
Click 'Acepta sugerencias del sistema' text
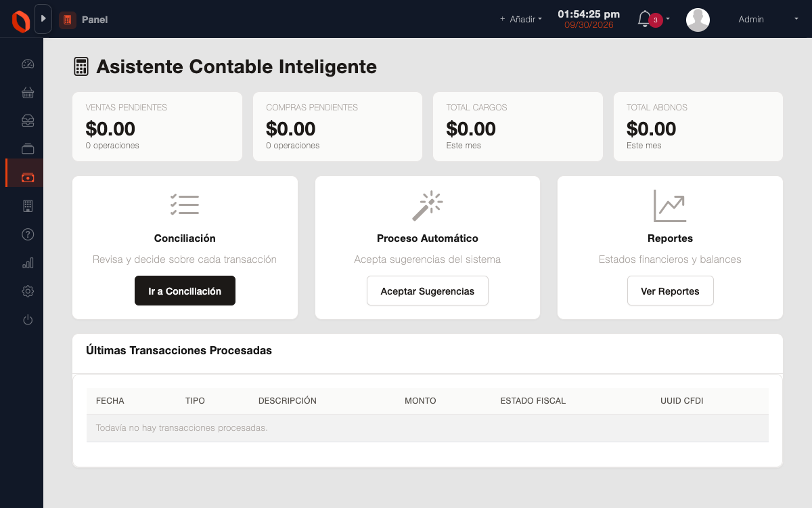[428, 259]
